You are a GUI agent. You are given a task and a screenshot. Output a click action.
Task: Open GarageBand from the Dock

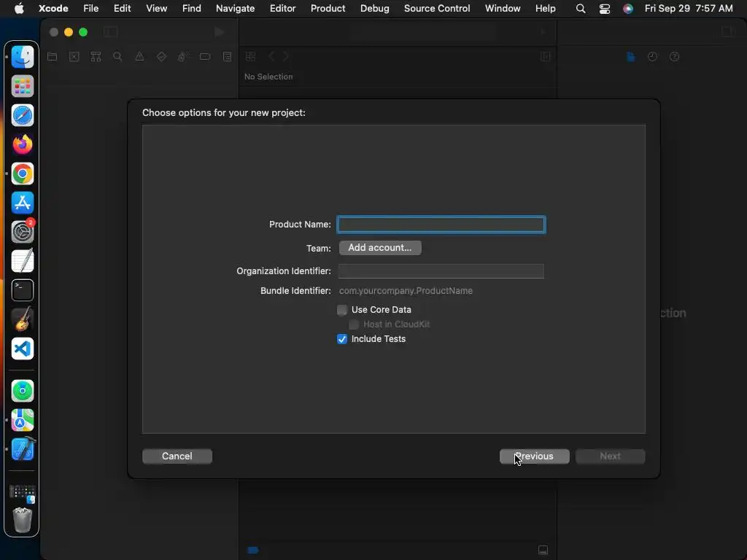23,319
